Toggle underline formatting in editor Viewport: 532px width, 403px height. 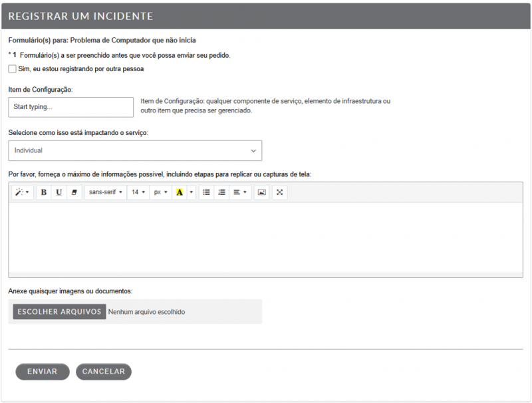[59, 192]
